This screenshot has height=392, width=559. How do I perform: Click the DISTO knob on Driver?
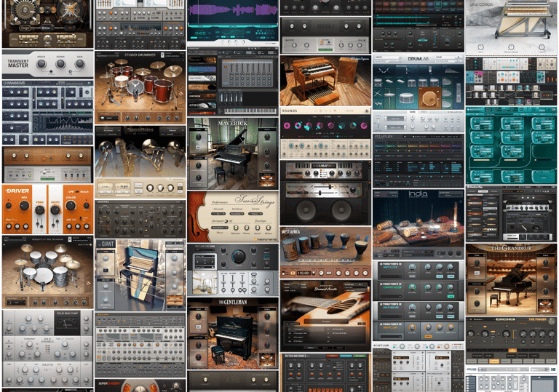point(55,210)
